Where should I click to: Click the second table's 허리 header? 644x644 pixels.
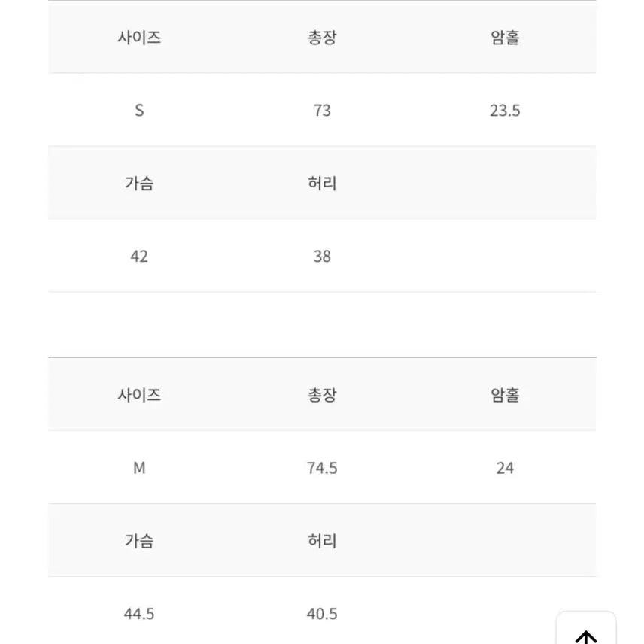pyautogui.click(x=322, y=540)
